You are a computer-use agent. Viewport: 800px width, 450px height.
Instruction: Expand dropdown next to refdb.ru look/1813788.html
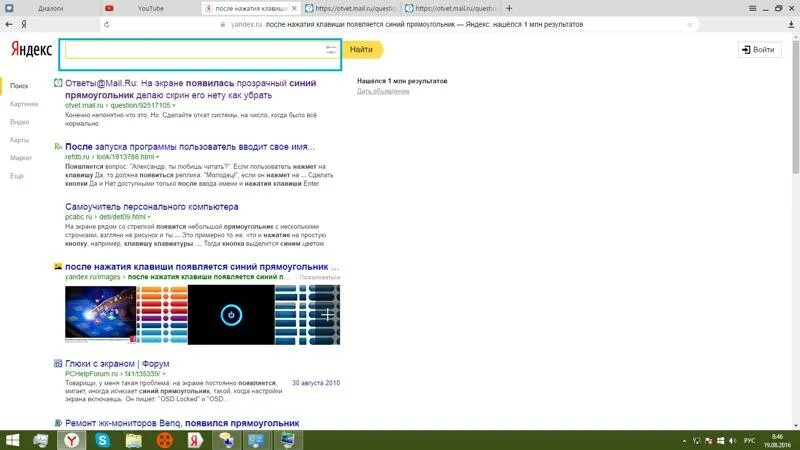coord(158,157)
